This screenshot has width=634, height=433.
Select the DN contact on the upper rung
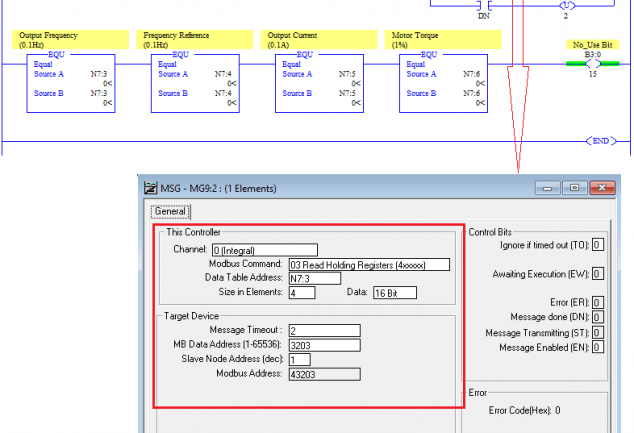coord(484,6)
